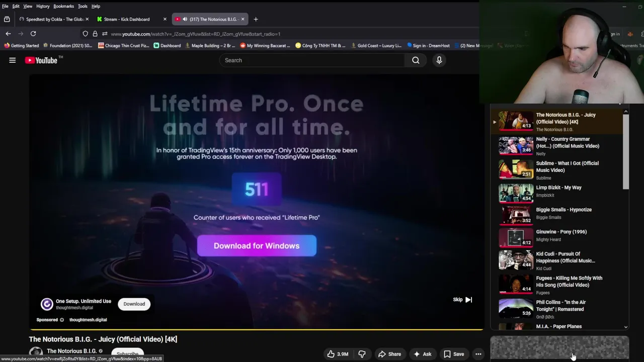Viewport: 644px width, 362px height.
Task: Skip the advertisement
Action: [x=462, y=300]
